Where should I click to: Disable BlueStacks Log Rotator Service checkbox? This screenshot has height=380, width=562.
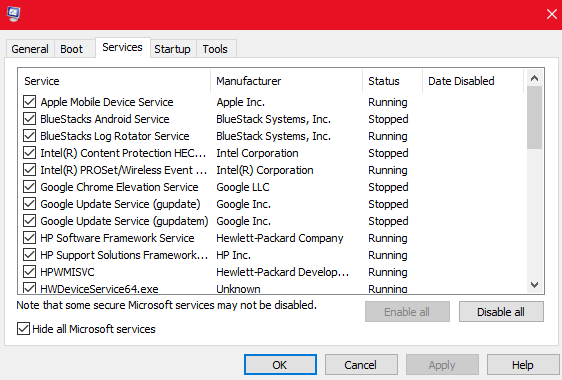coord(29,136)
